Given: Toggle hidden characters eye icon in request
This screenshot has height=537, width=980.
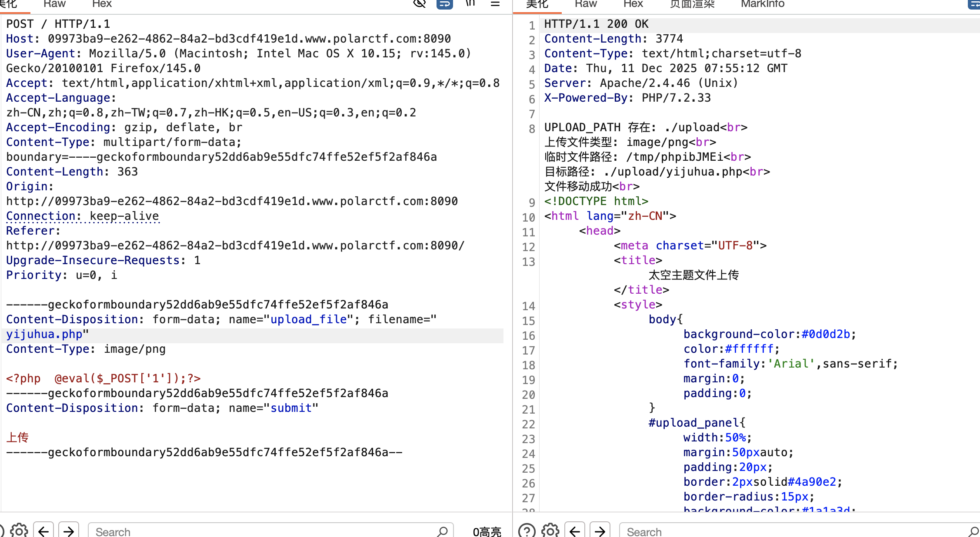Looking at the screenshot, I should tap(419, 4).
